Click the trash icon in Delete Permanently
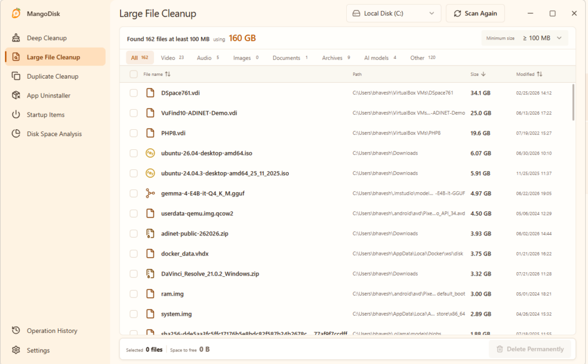 [x=500, y=349]
